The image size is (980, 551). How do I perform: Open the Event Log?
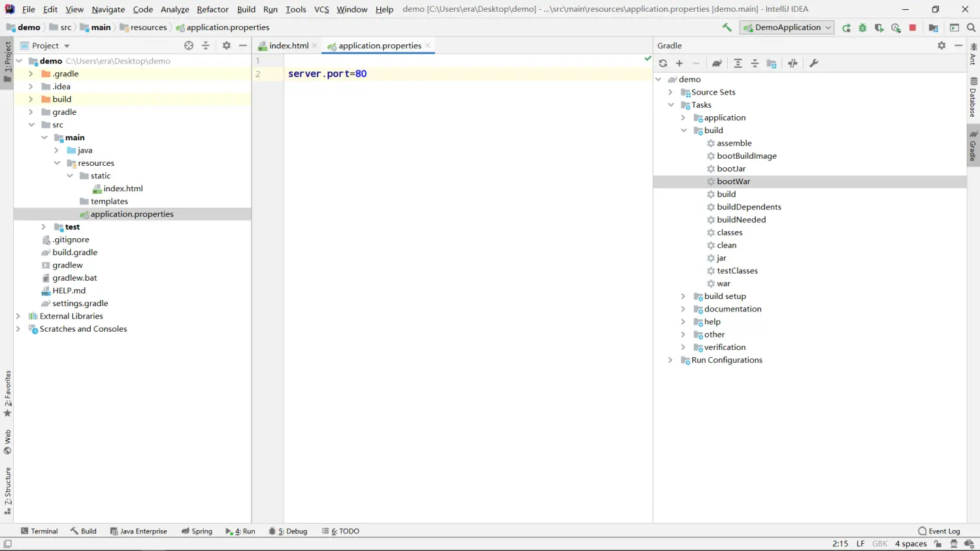[x=939, y=531]
